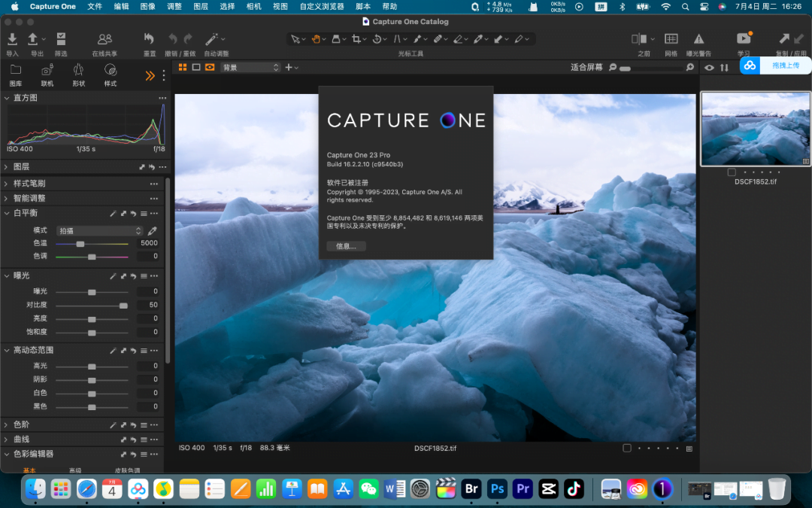Click the 自动调整 magic wand icon
Image resolution: width=812 pixels, height=508 pixels.
(x=212, y=39)
